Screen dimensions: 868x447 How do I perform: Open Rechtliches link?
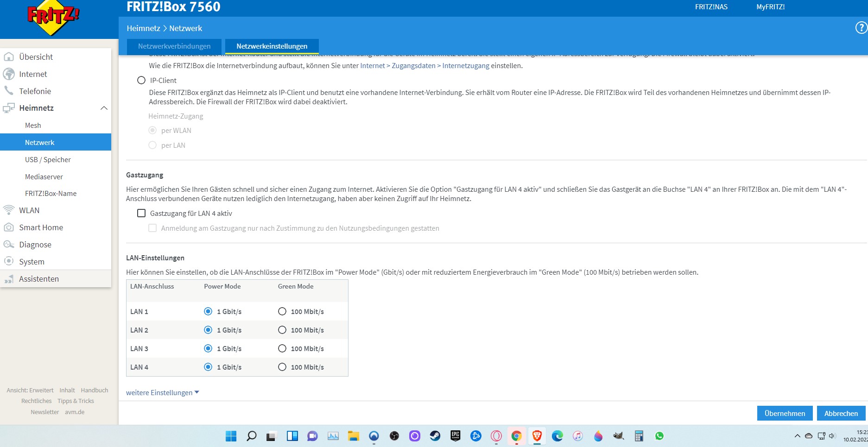pyautogui.click(x=37, y=401)
